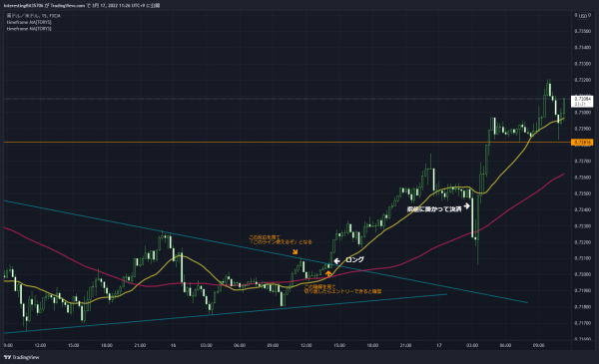
Task: Open the USD currency selector on price axis
Action: pos(583,16)
